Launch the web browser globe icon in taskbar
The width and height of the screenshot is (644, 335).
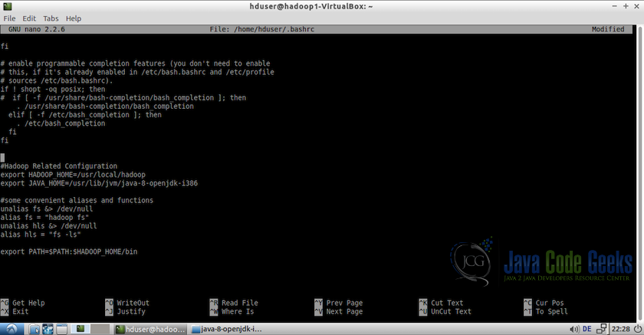tap(48, 329)
